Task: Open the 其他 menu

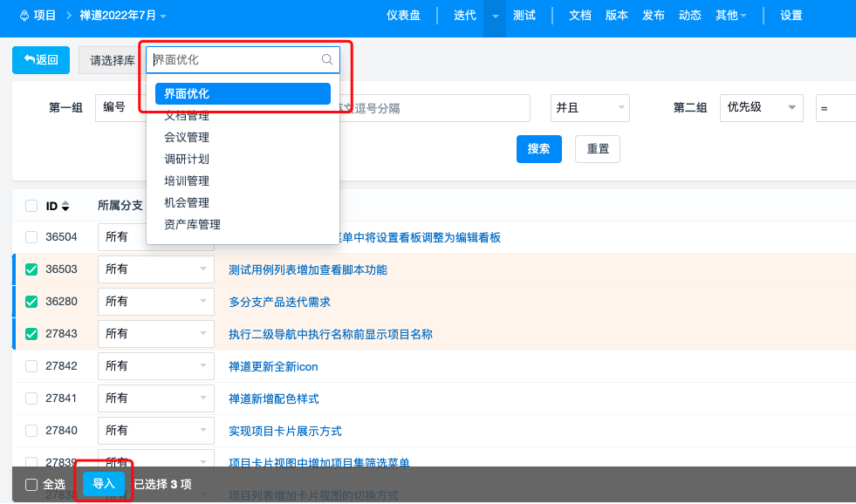Action: 730,16
